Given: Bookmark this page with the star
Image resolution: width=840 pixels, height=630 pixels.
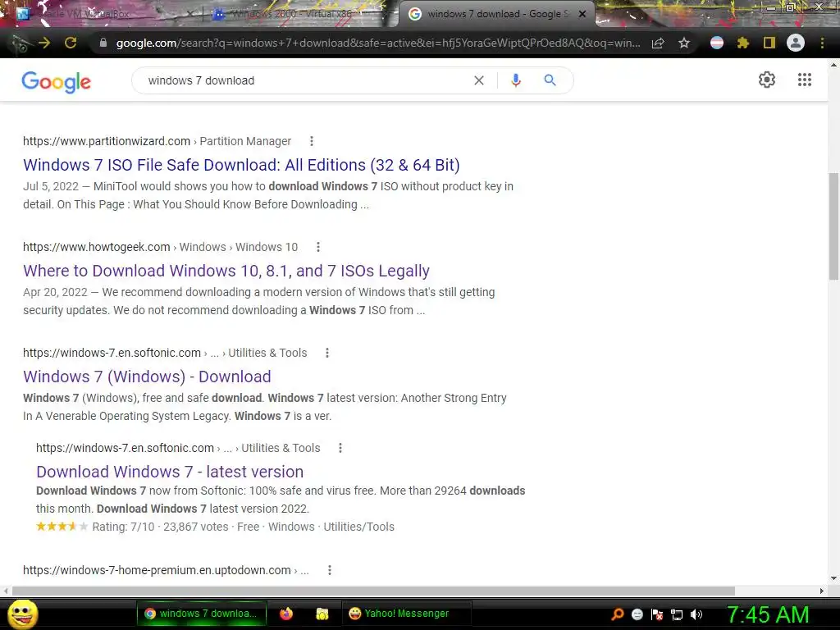Looking at the screenshot, I should coord(684,43).
